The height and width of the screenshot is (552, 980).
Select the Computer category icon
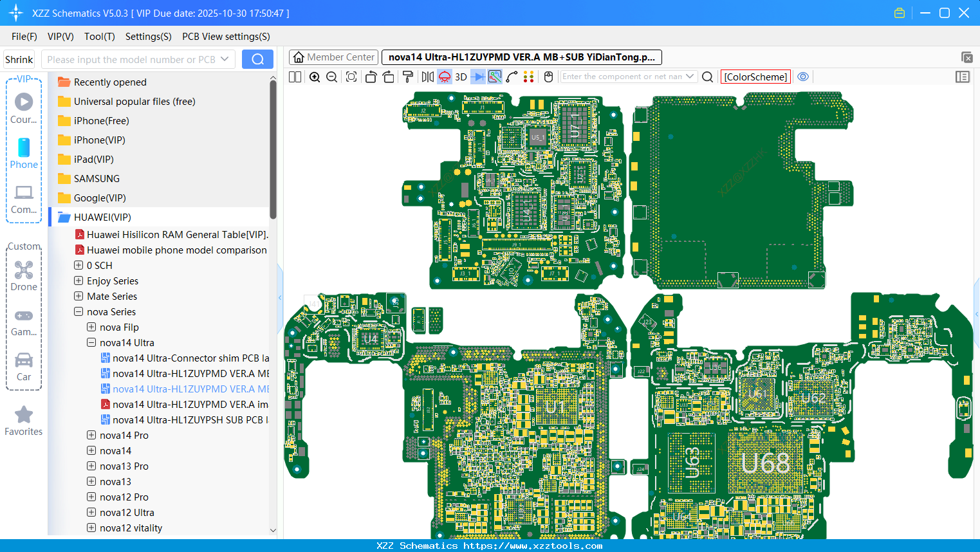point(24,199)
